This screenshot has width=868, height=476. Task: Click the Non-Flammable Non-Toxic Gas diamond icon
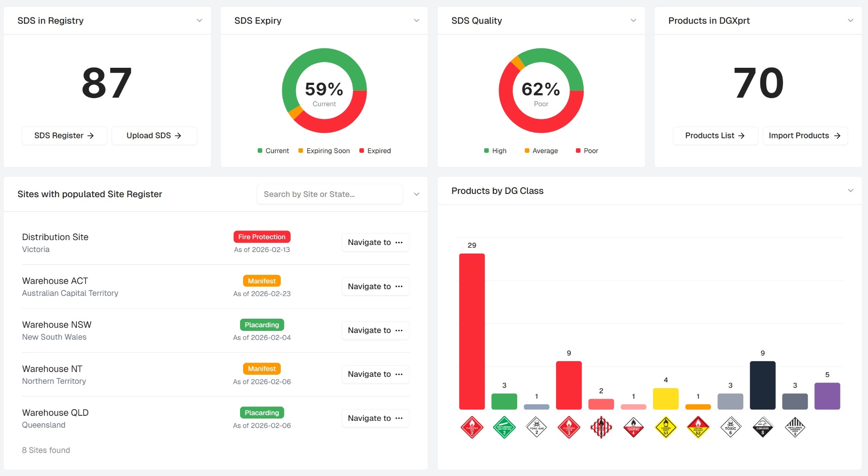click(504, 427)
